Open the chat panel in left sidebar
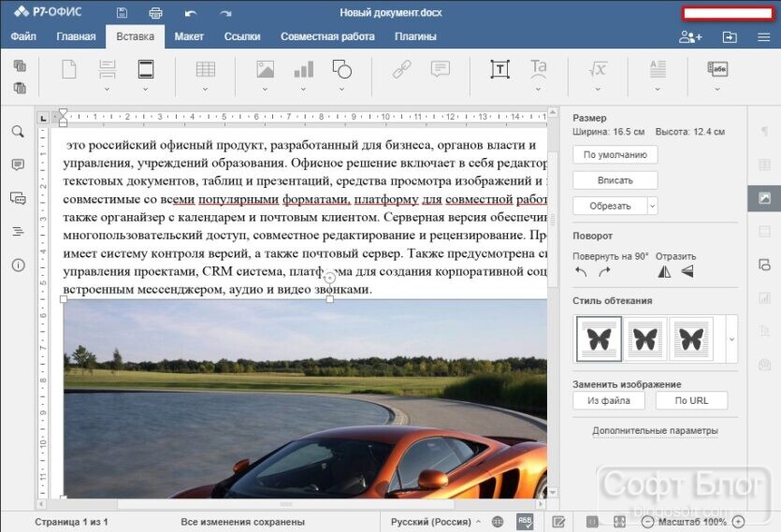 click(x=18, y=198)
